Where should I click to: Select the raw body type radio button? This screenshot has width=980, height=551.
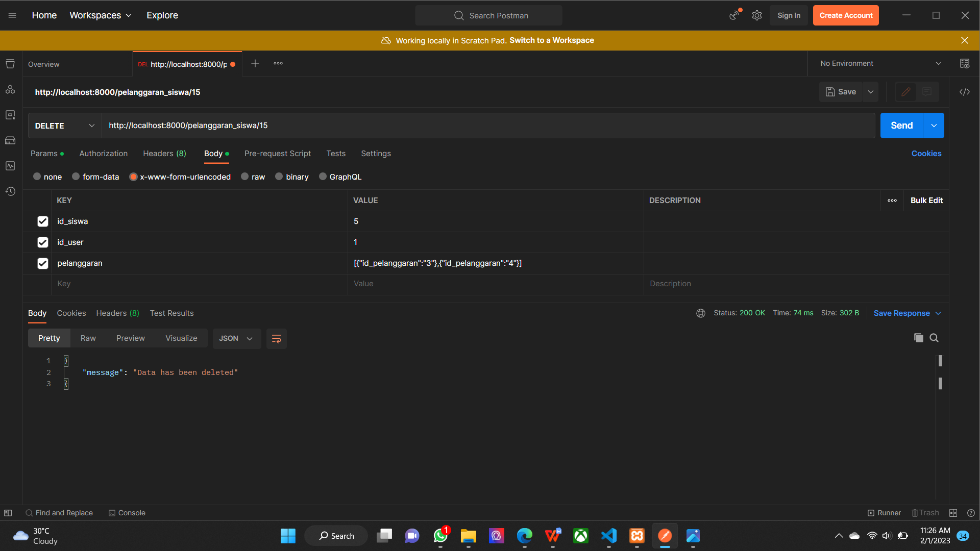[x=245, y=177]
